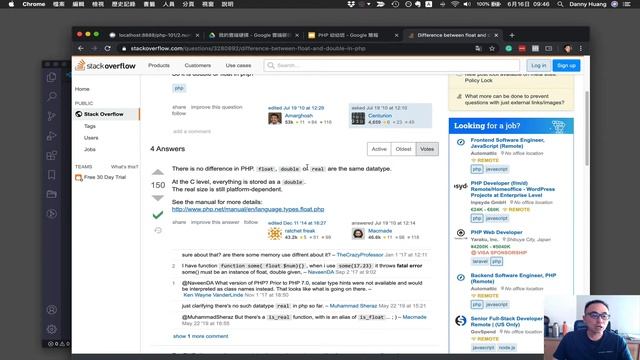Reload the page in Chrome
The image size is (640, 360).
(x=108, y=49)
